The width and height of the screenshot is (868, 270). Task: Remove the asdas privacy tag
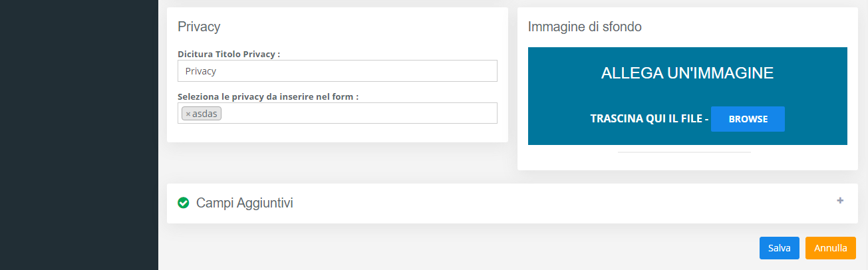pos(188,114)
